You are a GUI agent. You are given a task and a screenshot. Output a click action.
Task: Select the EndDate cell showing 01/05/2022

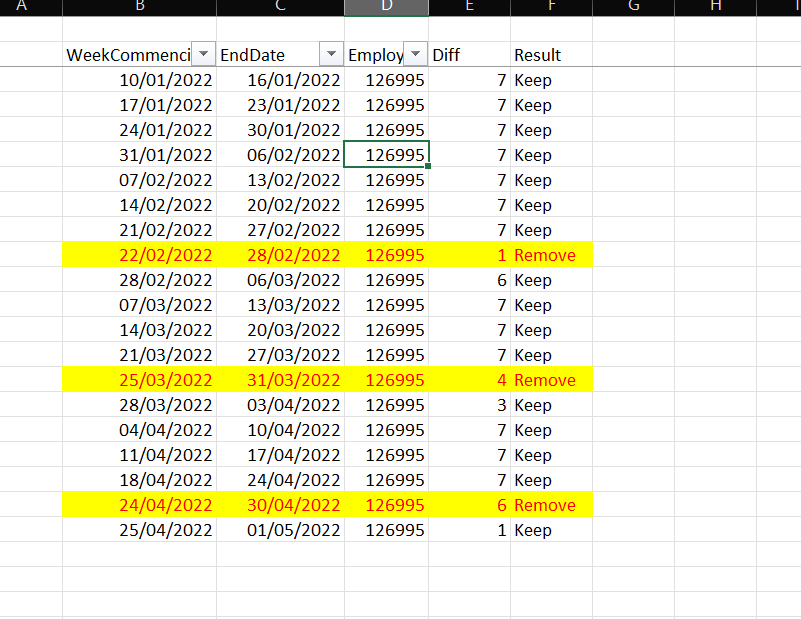[x=280, y=530]
